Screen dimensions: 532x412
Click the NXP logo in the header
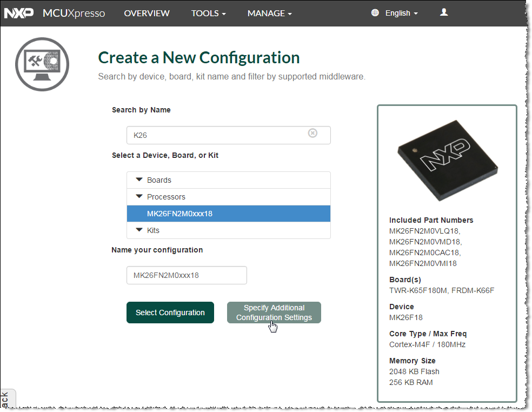pyautogui.click(x=19, y=13)
